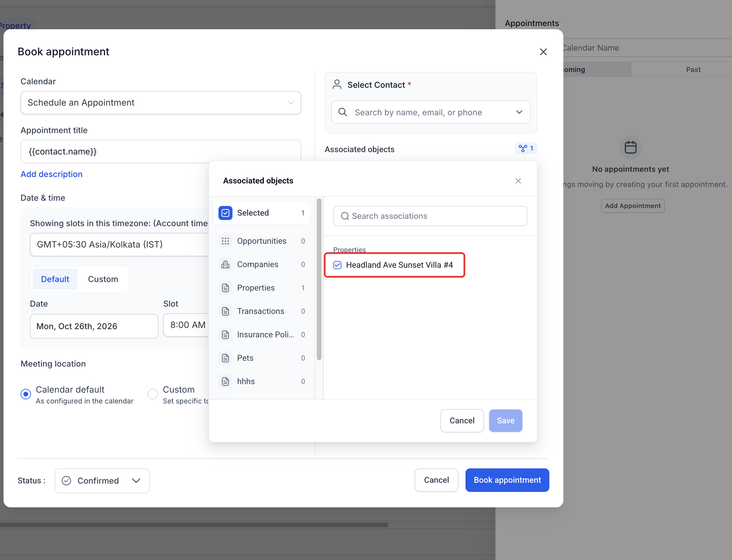Click Add Appointment in Appointments panel
This screenshot has height=560, width=732.
[633, 206]
